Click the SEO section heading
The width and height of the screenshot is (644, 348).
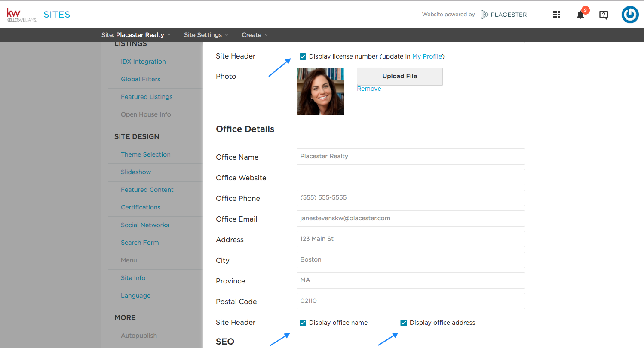click(225, 342)
